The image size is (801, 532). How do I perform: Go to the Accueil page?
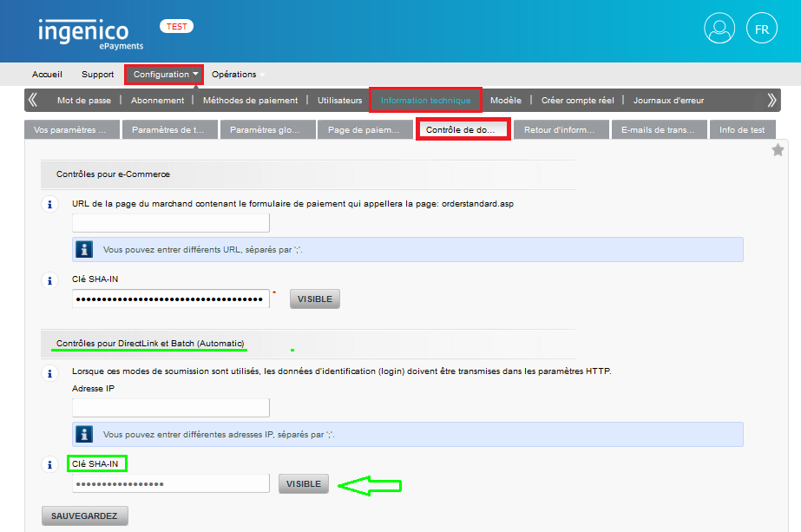pos(47,74)
